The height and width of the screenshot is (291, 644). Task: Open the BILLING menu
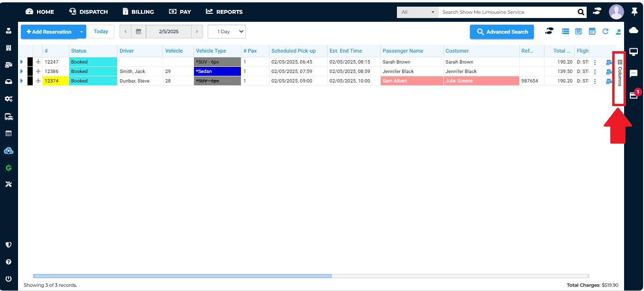[138, 12]
